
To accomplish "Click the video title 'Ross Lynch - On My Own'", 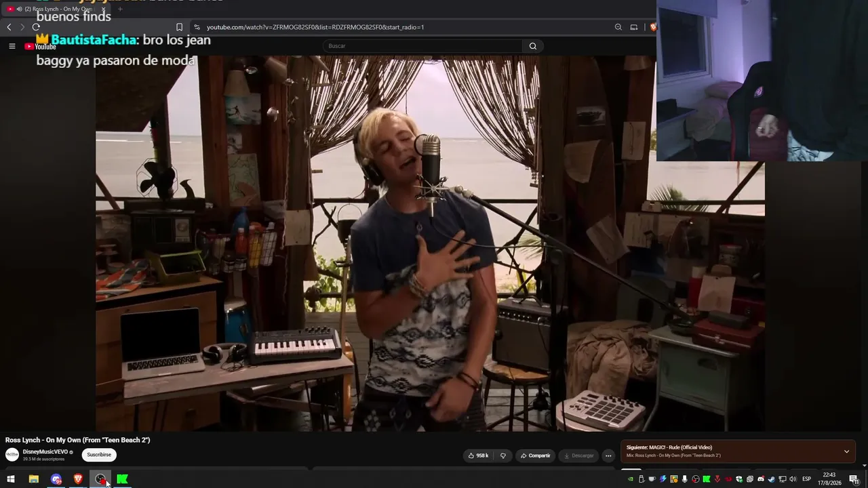I will tap(78, 440).
